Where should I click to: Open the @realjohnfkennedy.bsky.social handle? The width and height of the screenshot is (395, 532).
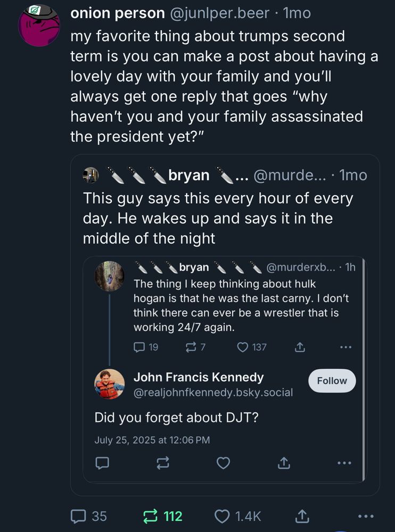213,393
